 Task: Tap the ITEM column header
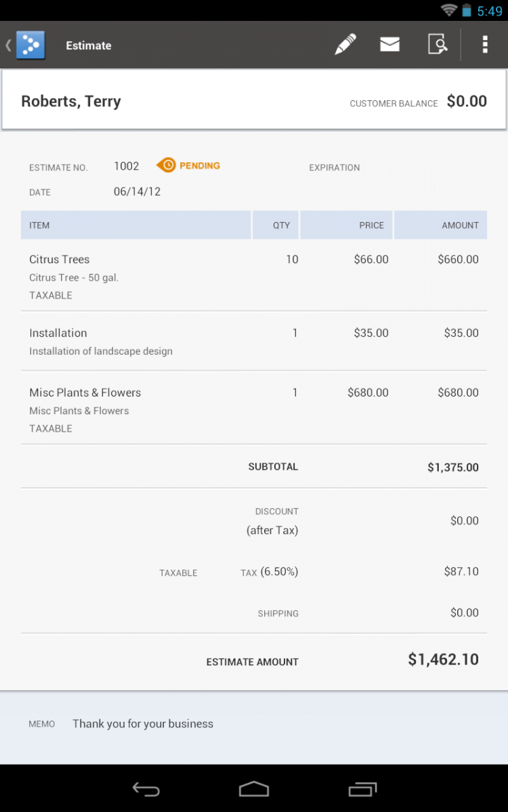39,225
